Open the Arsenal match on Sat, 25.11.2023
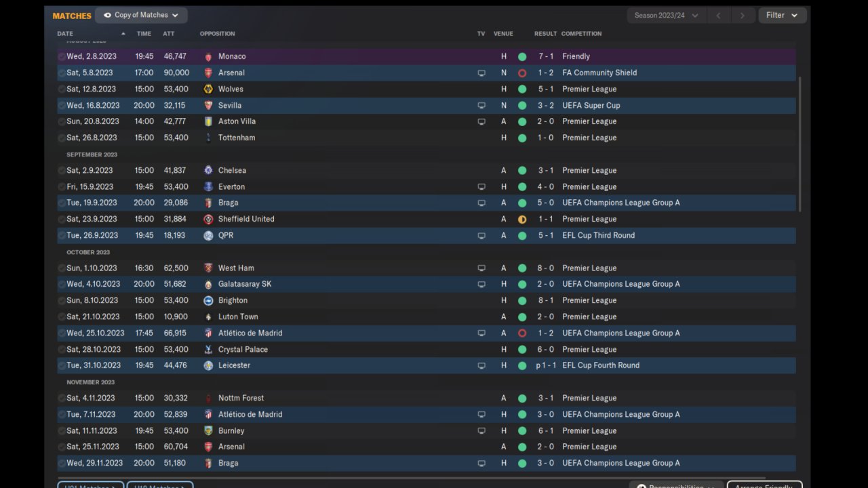 point(427,447)
